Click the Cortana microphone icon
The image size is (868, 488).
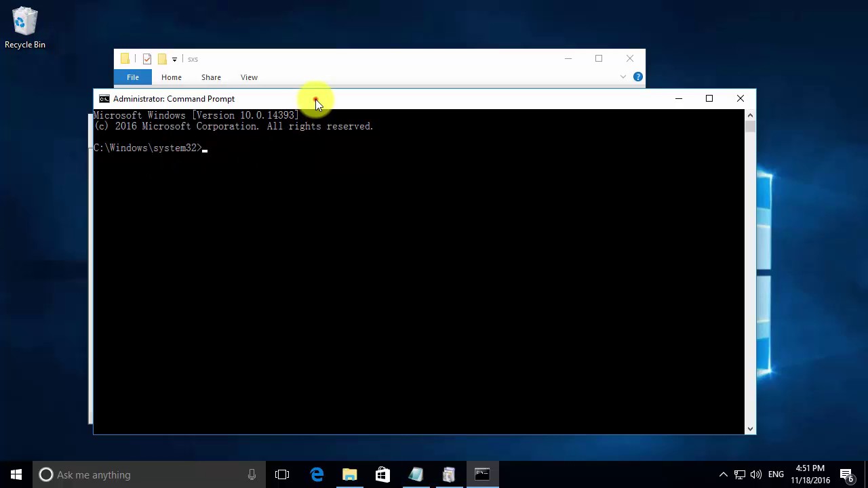(x=252, y=474)
